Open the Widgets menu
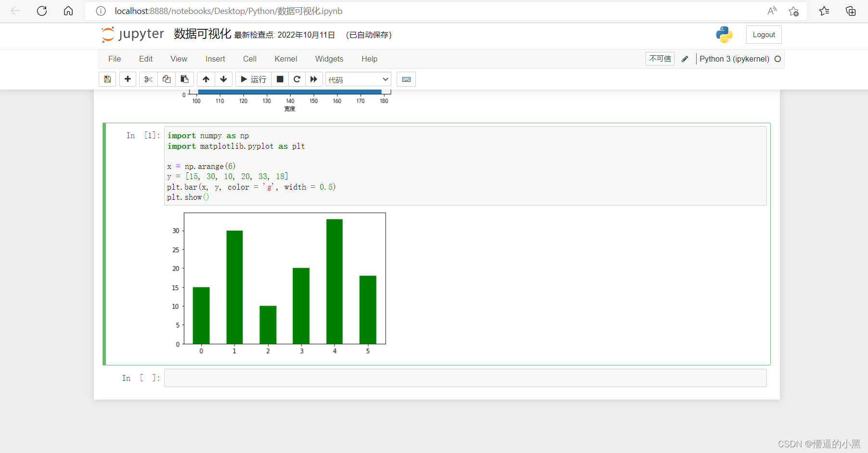868x453 pixels. pos(329,59)
